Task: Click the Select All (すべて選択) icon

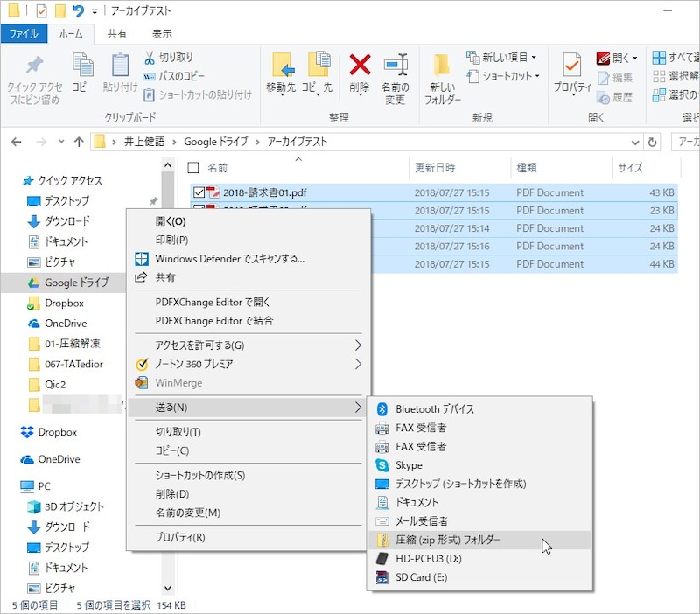Action: click(659, 58)
